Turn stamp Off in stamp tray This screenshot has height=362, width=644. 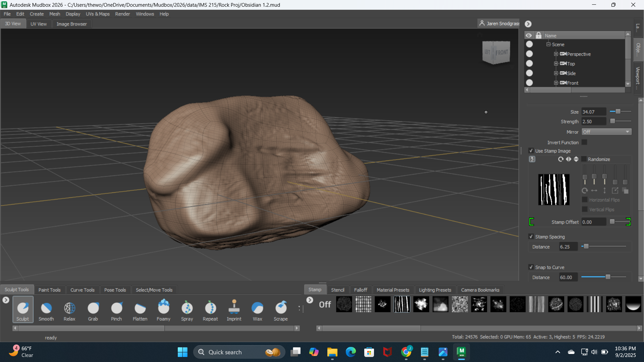click(x=325, y=304)
